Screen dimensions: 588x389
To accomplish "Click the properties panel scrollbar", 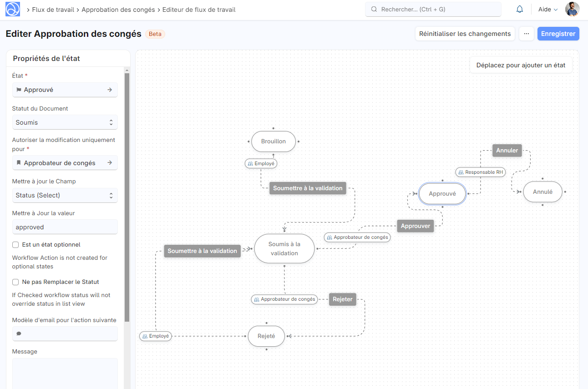I will (127, 196).
